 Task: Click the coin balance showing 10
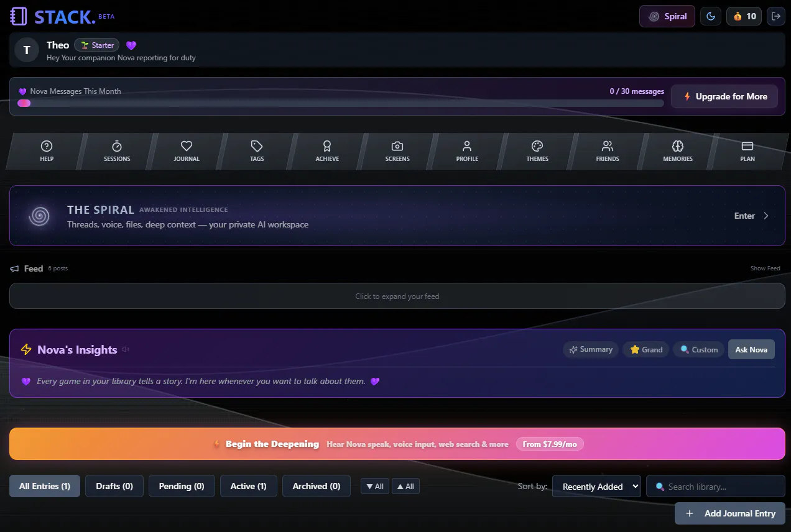744,16
